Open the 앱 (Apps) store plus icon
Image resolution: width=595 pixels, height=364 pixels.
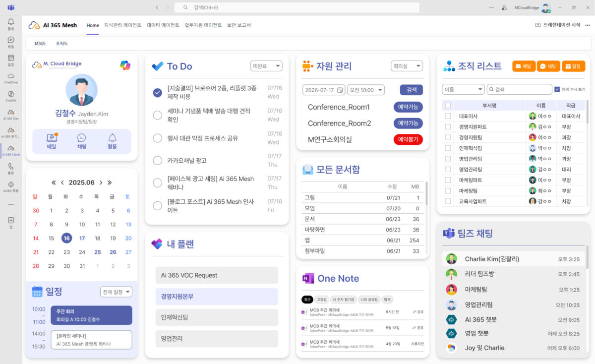[x=11, y=222]
